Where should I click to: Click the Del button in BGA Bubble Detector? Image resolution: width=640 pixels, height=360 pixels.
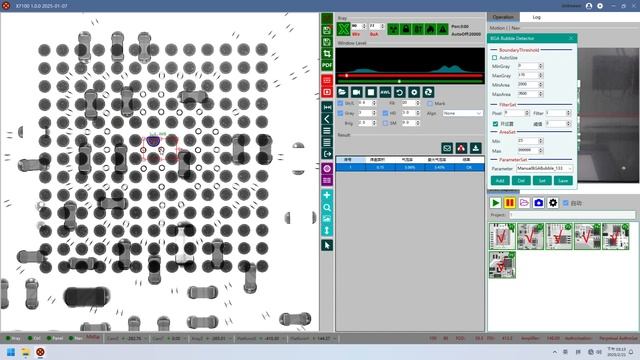tap(521, 181)
